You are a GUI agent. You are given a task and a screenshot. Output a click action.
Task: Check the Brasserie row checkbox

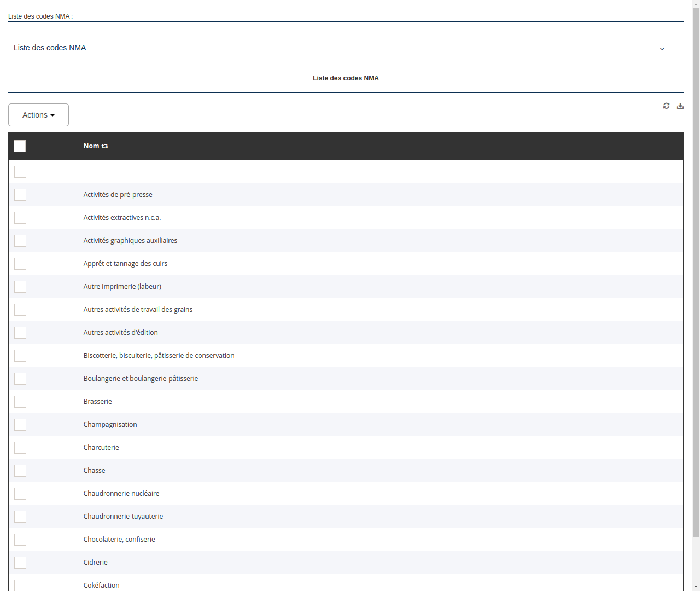pyautogui.click(x=20, y=401)
